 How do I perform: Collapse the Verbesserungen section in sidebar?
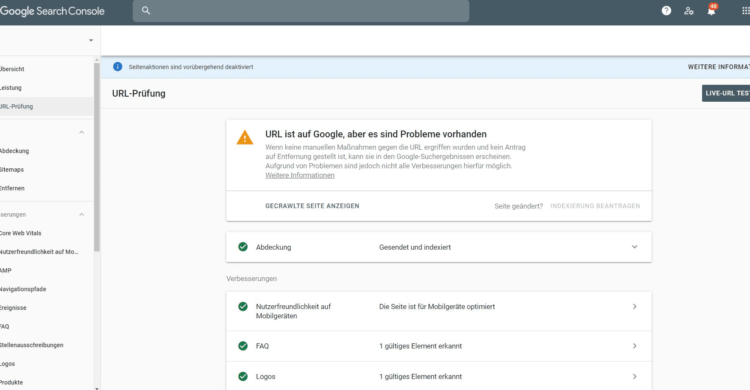point(81,214)
